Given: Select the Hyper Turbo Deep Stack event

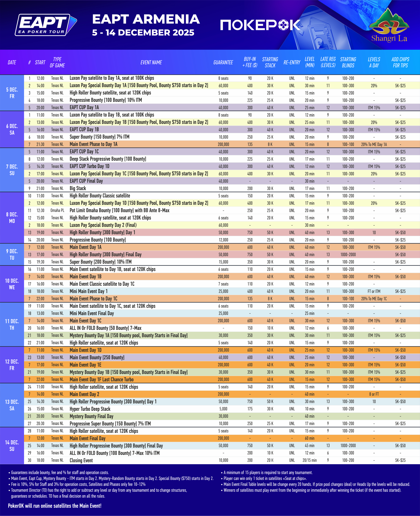Looking at the screenshot, I should (x=90, y=409).
